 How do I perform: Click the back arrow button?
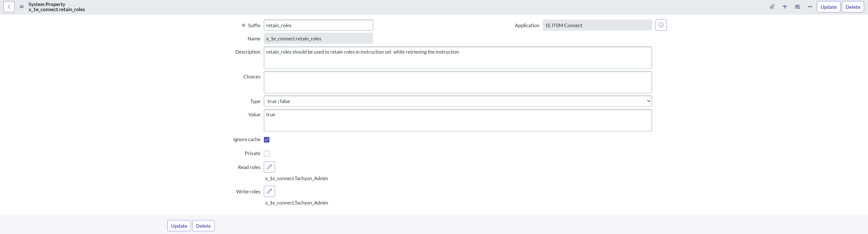click(9, 7)
